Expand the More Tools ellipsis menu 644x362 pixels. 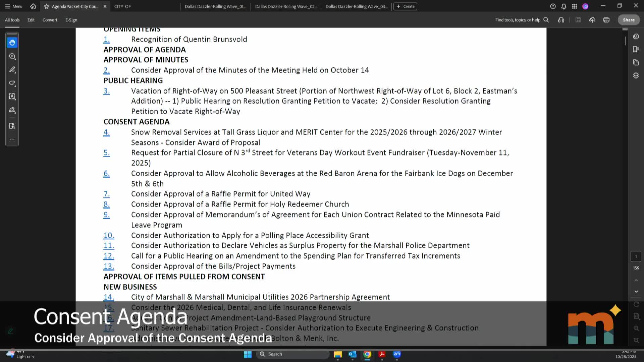click(12, 139)
